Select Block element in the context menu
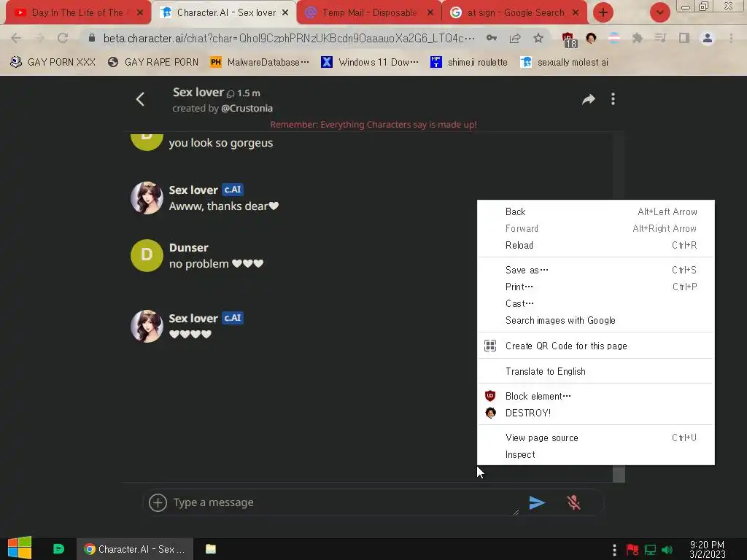Screen dimensions: 747x560 click(x=595, y=396)
